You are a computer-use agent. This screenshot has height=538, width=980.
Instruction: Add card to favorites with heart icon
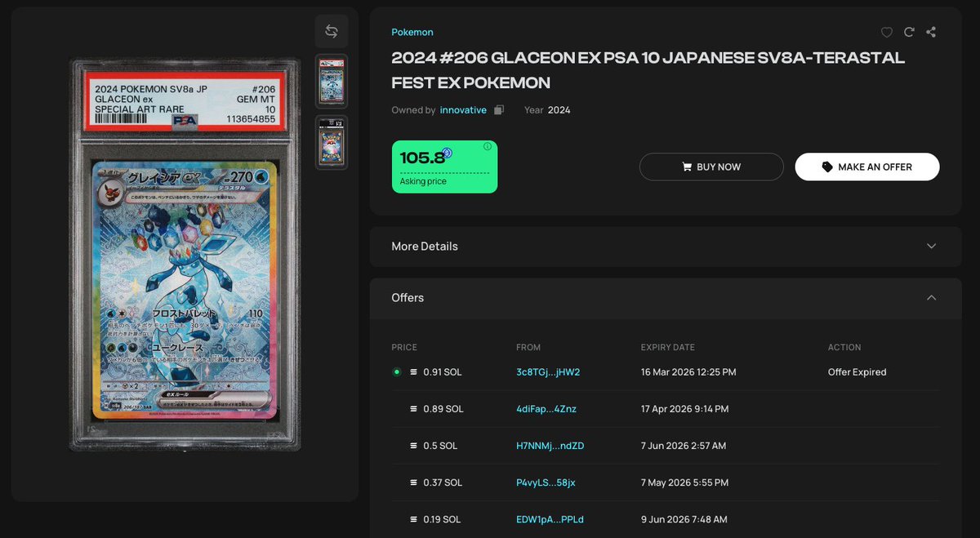[886, 33]
